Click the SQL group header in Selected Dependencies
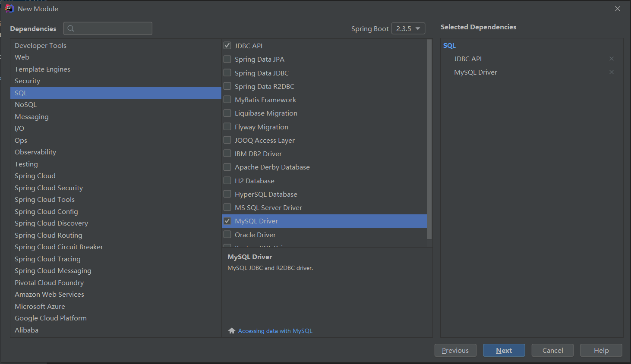The width and height of the screenshot is (631, 364). (x=449, y=45)
